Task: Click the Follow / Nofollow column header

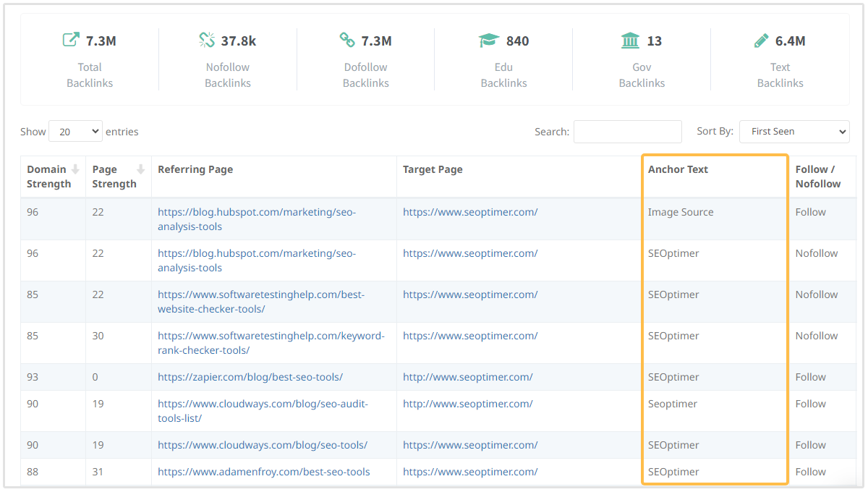Action: coord(817,177)
